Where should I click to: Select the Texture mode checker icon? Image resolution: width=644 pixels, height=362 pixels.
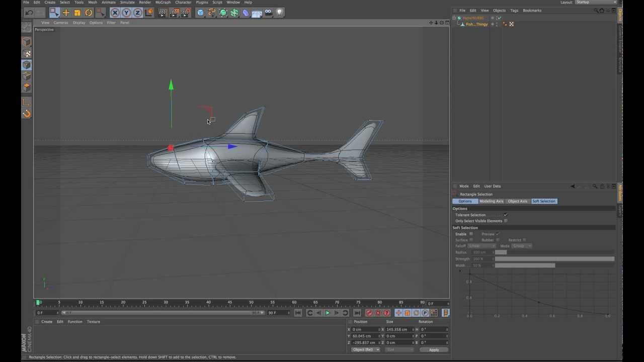click(27, 54)
